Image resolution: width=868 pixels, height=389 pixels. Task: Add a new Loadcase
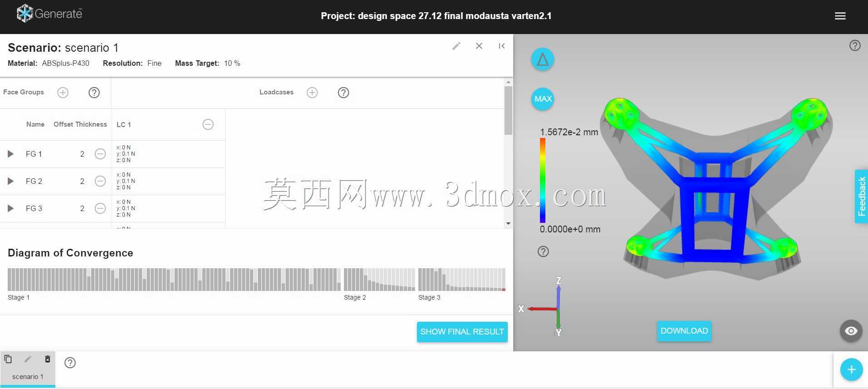pos(312,93)
